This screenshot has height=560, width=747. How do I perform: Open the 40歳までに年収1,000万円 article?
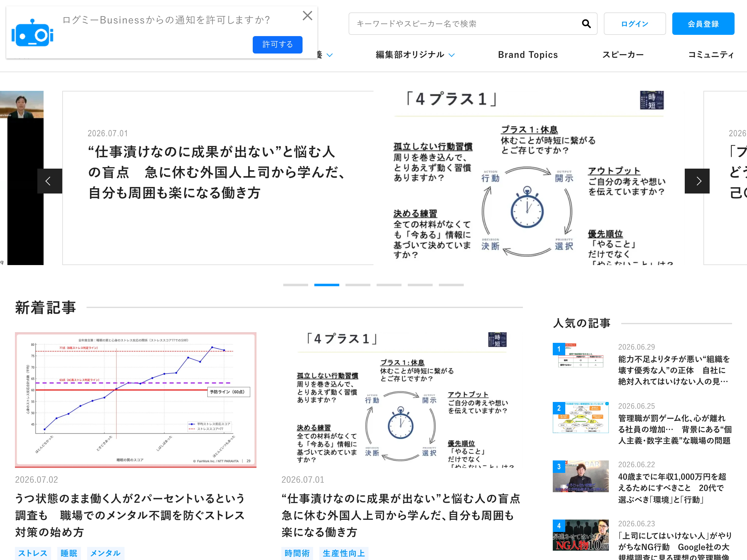[672, 488]
